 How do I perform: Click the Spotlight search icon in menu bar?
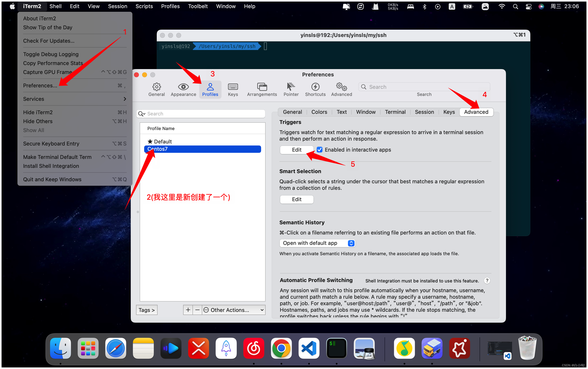[515, 6]
